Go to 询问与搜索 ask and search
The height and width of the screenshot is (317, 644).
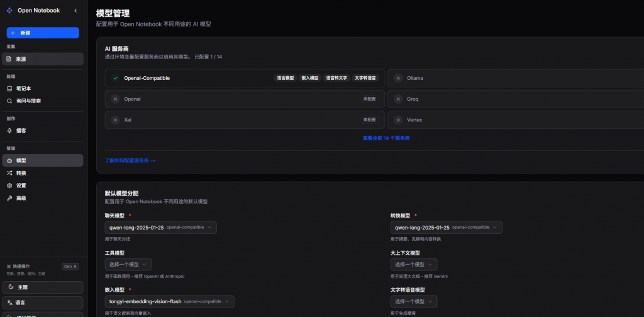tap(43, 101)
